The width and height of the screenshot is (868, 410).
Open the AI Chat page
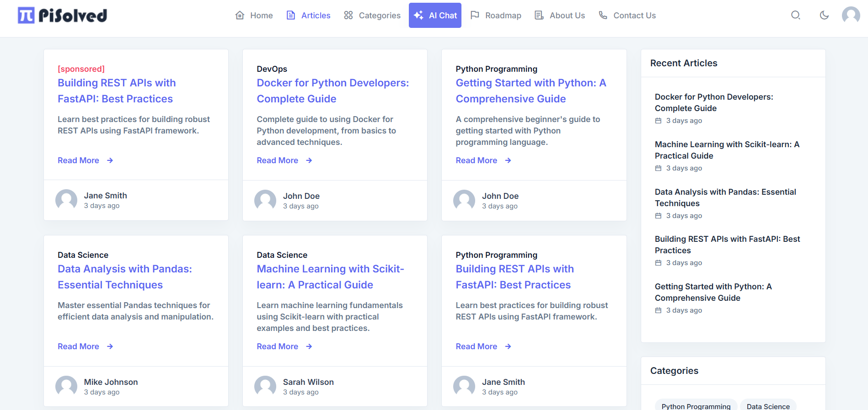(x=435, y=16)
